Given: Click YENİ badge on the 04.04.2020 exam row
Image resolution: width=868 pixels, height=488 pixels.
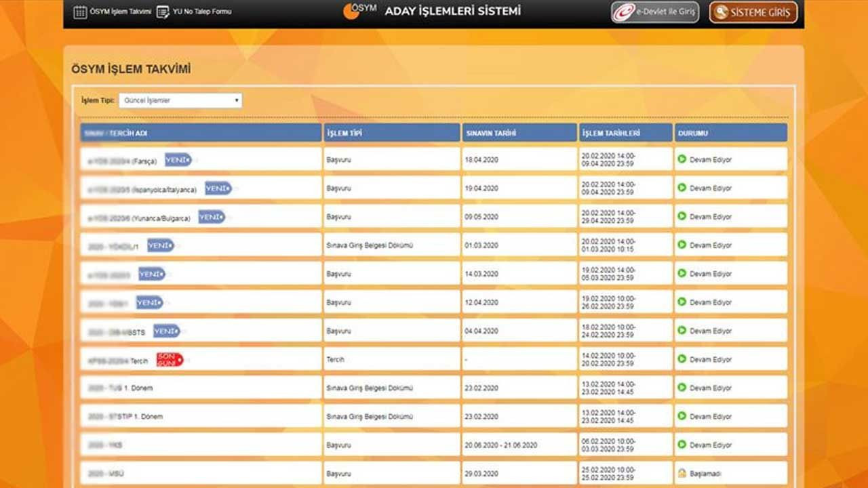Looking at the screenshot, I should tap(166, 331).
